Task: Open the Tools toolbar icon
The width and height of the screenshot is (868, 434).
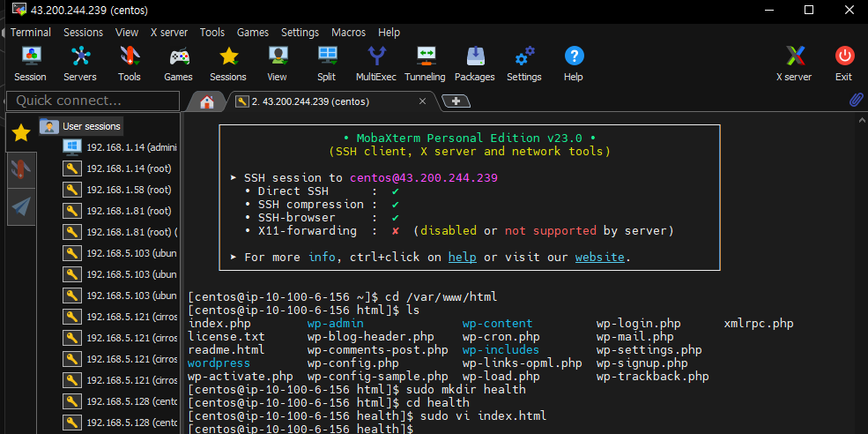Action: (129, 64)
